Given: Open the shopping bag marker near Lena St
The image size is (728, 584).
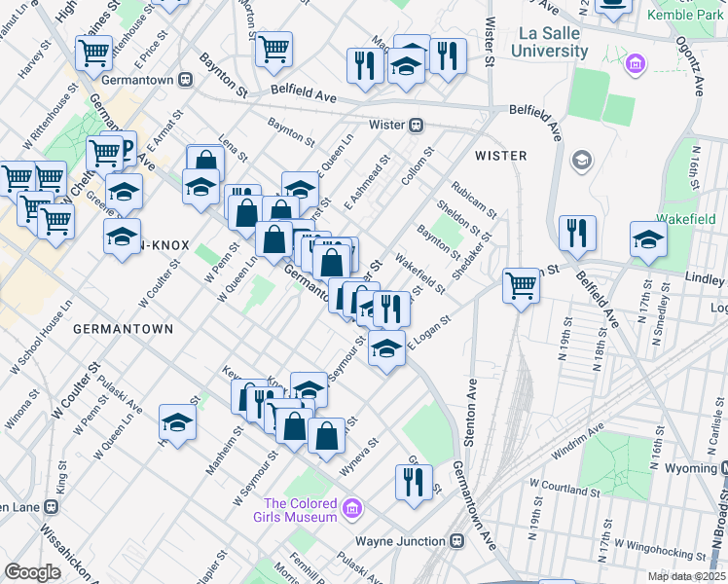Looking at the screenshot, I should click(205, 163).
